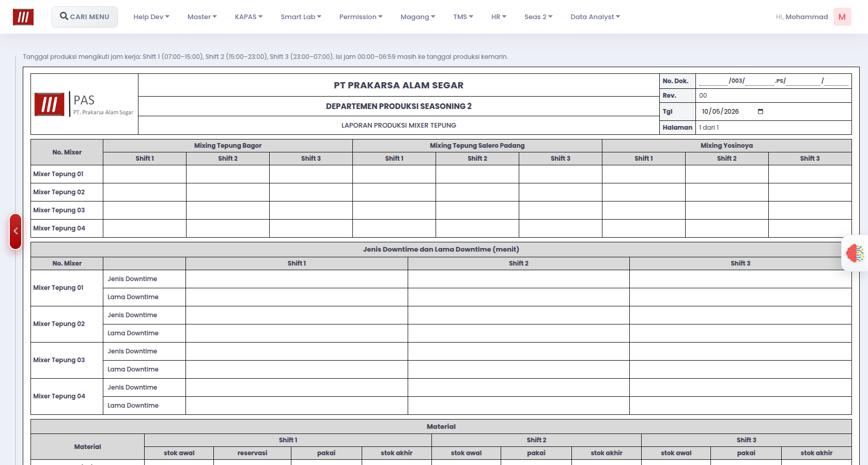Screen dimensions: 868x465
Task: Open the calendar picker icon in Tgl field
Action: coord(761,112)
